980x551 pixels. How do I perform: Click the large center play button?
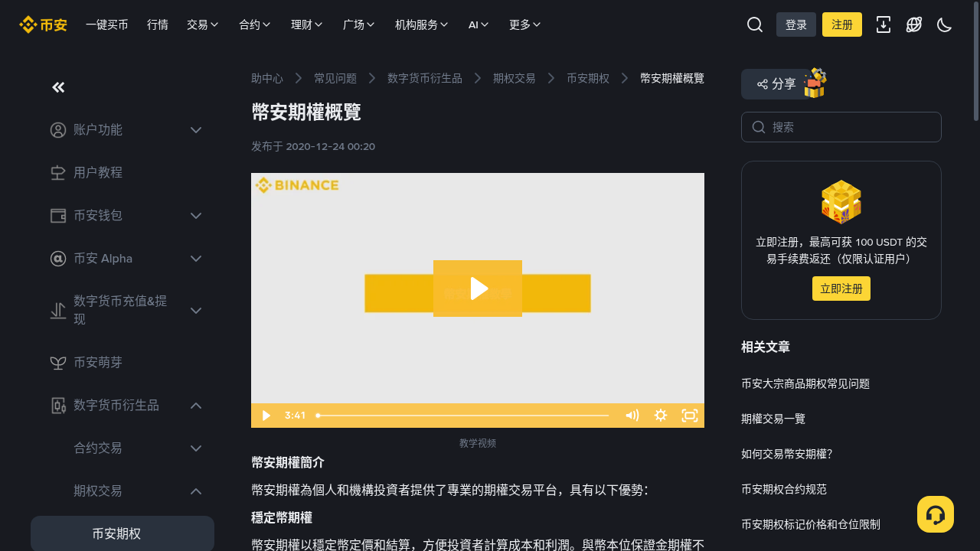(478, 289)
